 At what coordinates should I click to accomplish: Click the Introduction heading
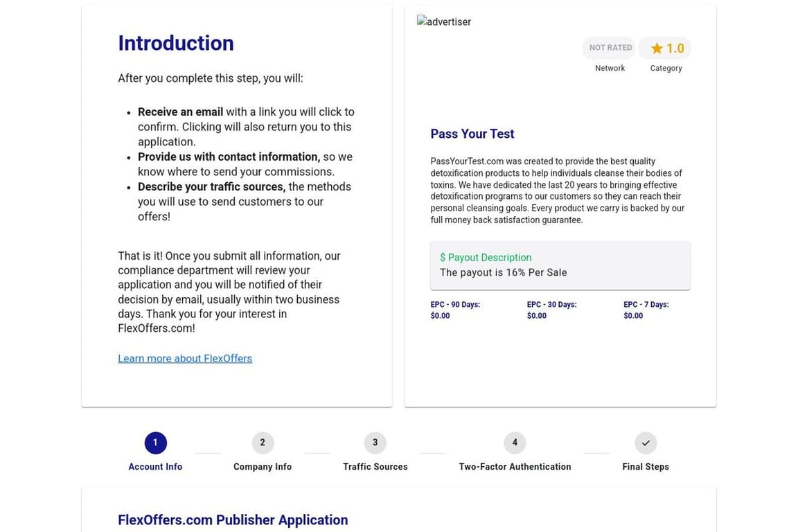coord(176,43)
